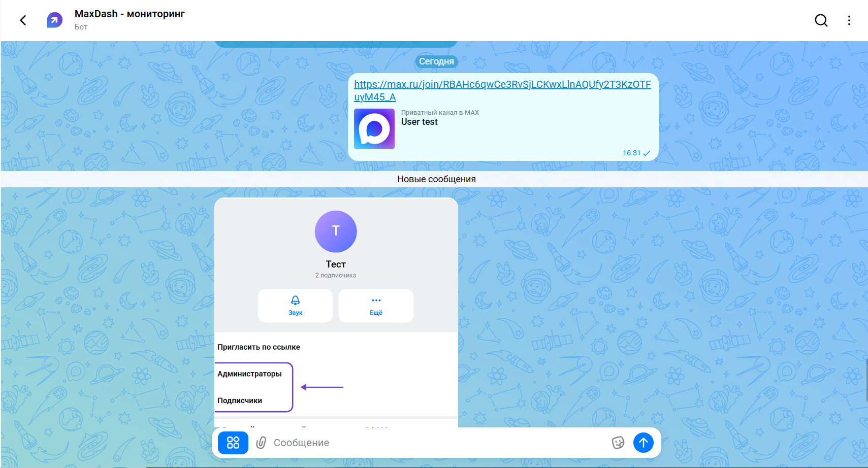Open the max.ru/join invite link
This screenshot has width=868, height=468.
click(502, 90)
